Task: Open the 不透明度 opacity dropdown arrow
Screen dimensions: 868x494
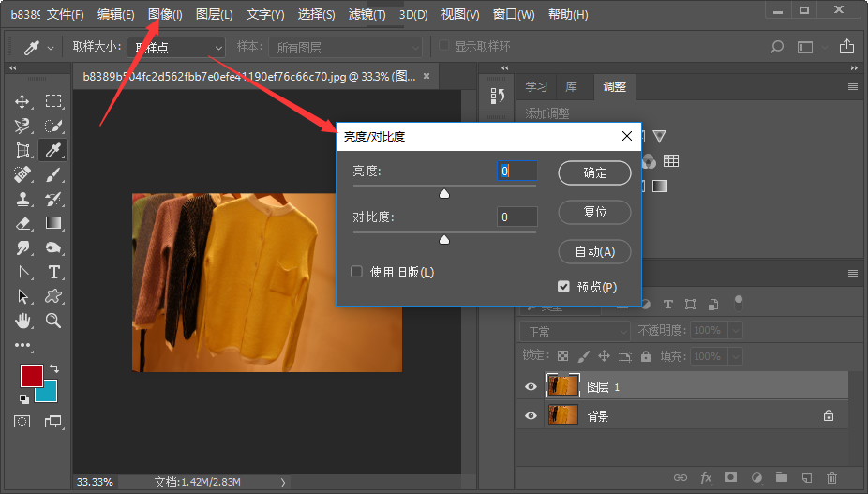Action: [x=736, y=331]
